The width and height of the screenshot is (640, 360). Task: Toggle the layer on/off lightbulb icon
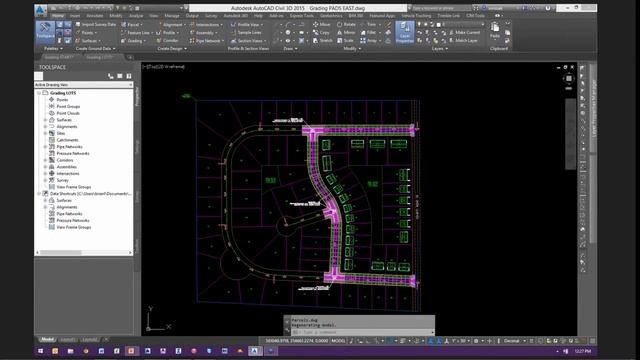tap(420, 24)
